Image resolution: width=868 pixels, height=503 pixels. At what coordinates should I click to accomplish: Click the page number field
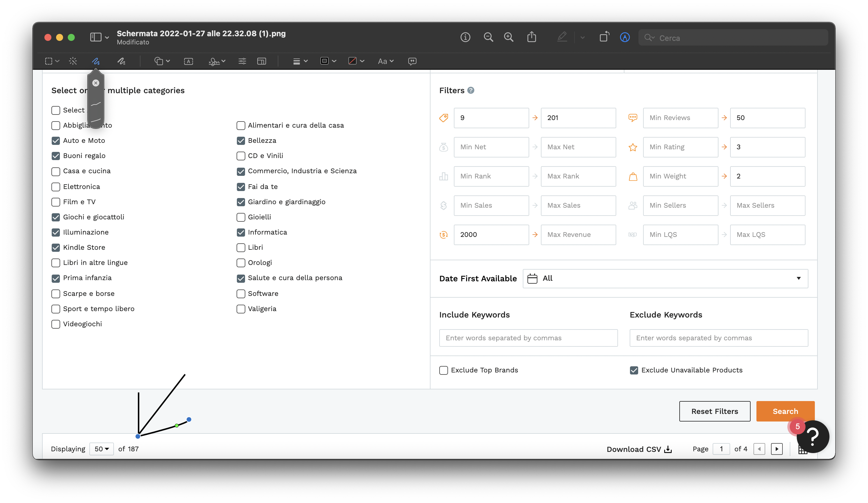click(x=721, y=449)
